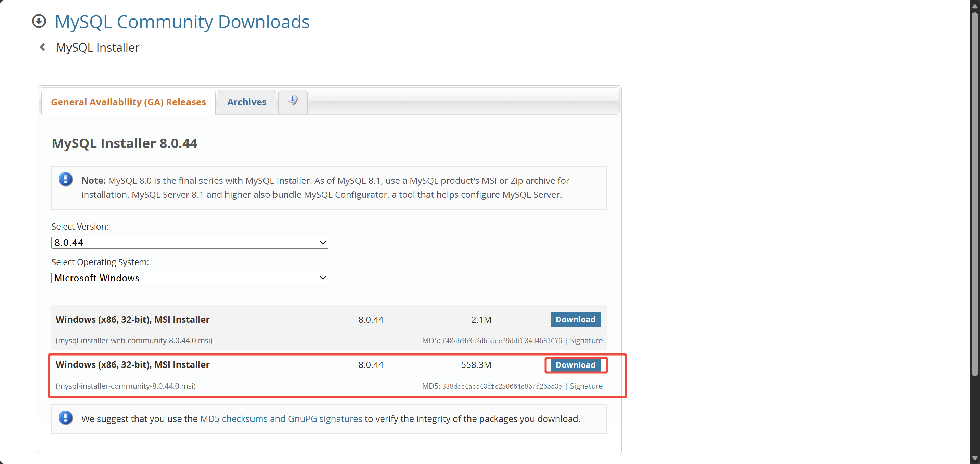Download the 2.1M web community MSI installer
This screenshot has height=464, width=980.
click(x=575, y=320)
